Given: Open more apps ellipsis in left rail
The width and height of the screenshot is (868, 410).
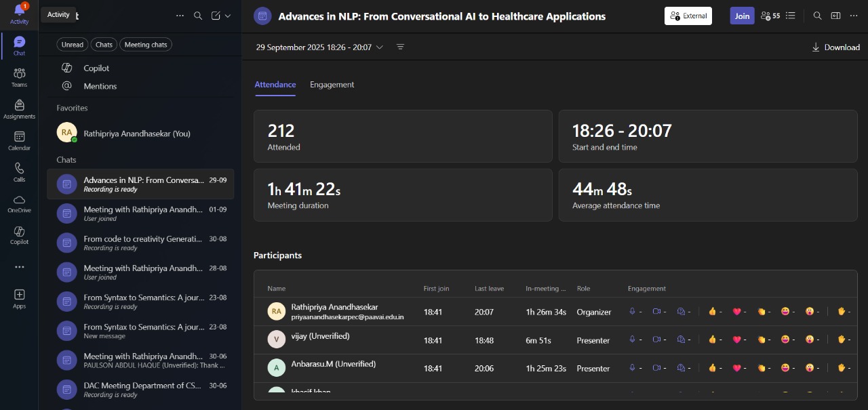Looking at the screenshot, I should click(x=19, y=267).
